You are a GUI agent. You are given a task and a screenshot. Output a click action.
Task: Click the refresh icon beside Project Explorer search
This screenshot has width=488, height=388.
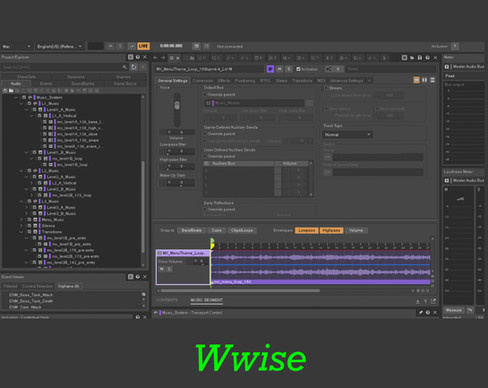click(134, 67)
